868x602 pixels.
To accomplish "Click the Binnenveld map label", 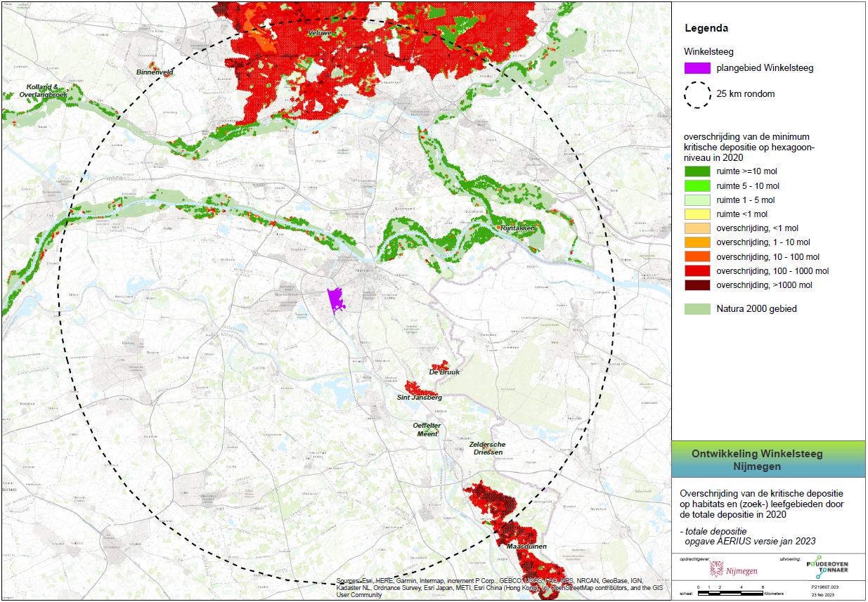I will point(155,72).
